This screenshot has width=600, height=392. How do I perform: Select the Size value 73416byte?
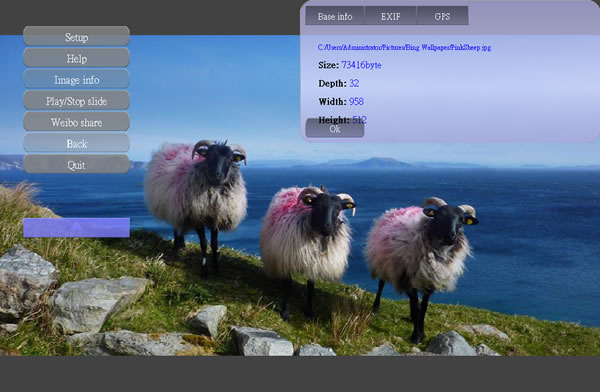[x=361, y=65]
